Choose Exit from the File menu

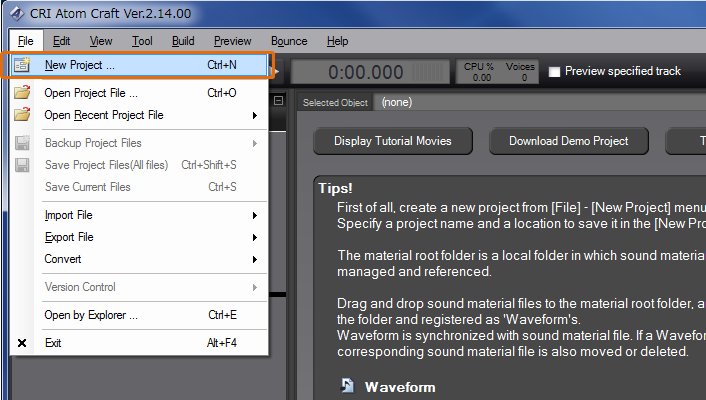(x=139, y=343)
